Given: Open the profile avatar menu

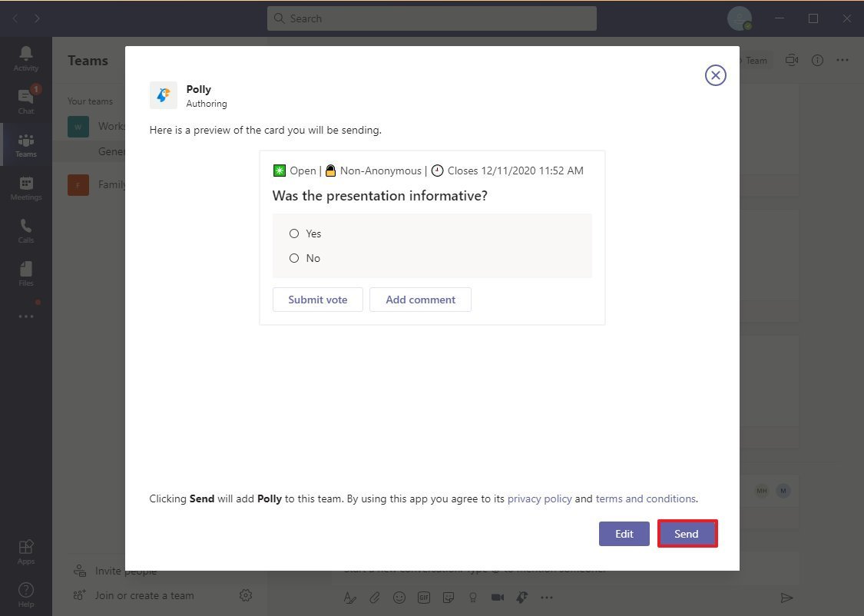Looking at the screenshot, I should click(x=740, y=18).
